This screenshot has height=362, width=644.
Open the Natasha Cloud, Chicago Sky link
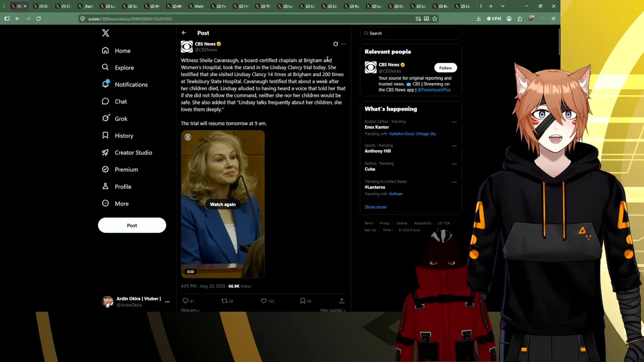(x=413, y=134)
